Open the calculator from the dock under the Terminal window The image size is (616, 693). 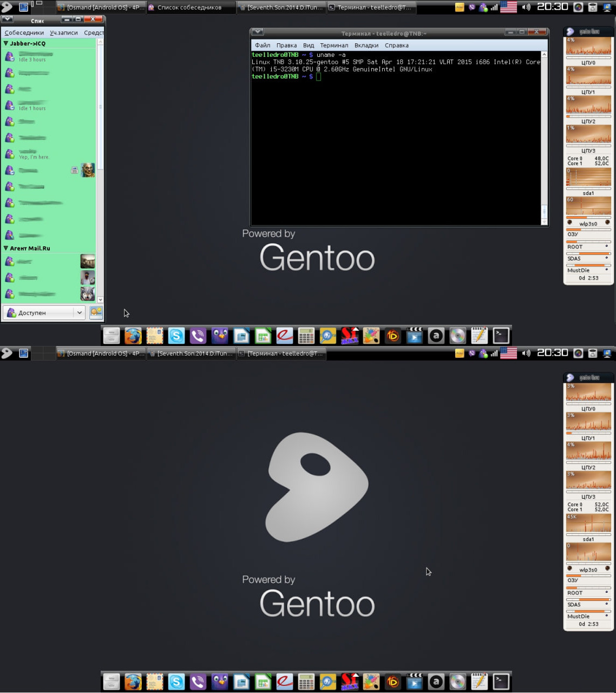306,336
